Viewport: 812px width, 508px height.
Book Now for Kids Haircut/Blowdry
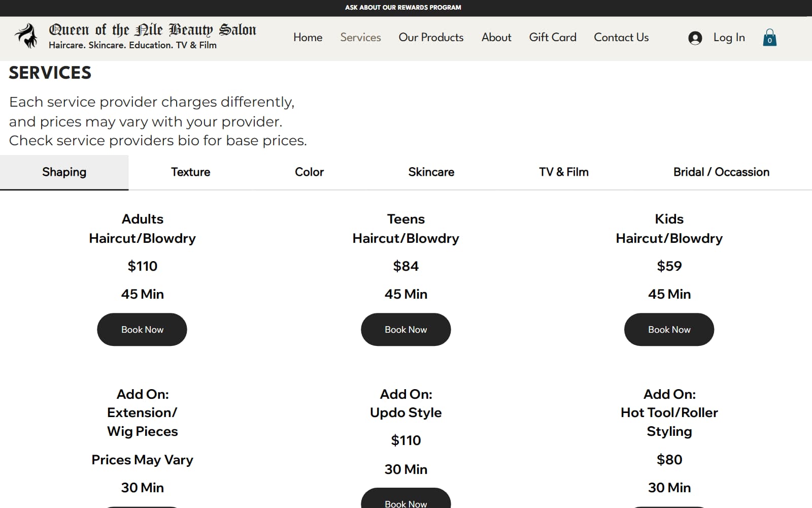[x=669, y=330]
